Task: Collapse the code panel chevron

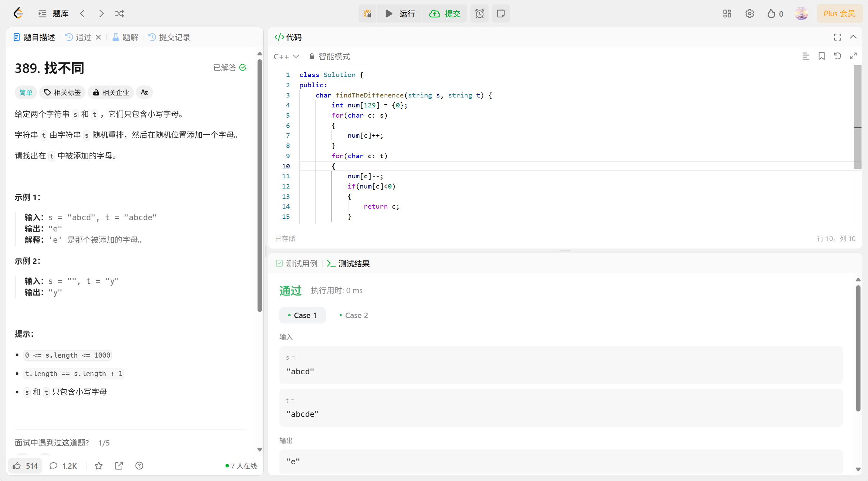Action: click(853, 37)
